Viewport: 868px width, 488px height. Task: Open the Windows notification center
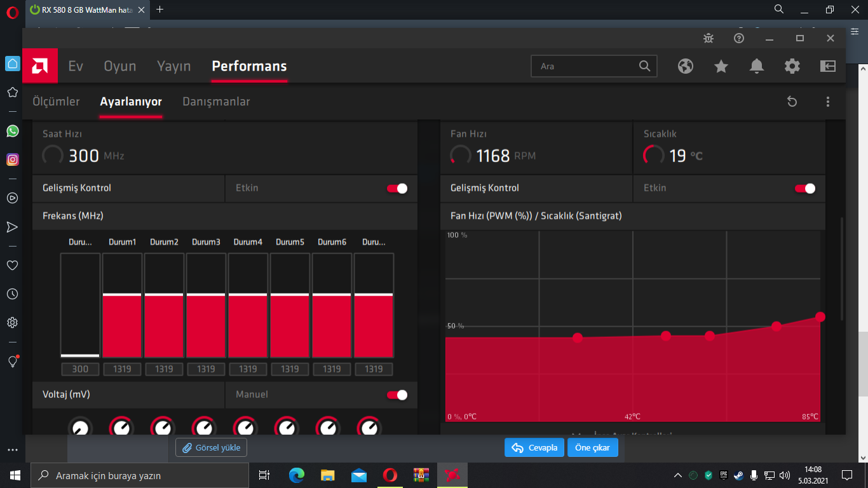click(847, 475)
